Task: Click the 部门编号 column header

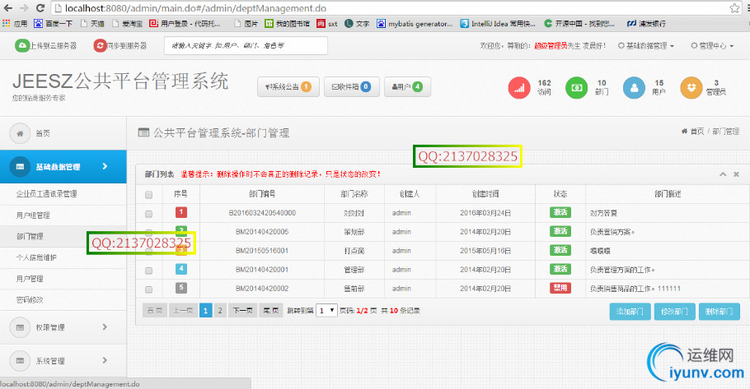Action: [262, 194]
